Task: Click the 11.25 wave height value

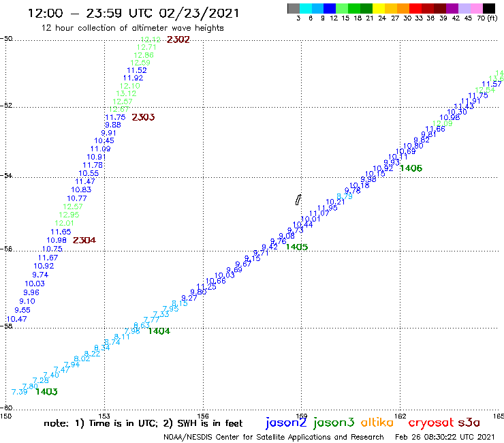Action: pos(206,287)
